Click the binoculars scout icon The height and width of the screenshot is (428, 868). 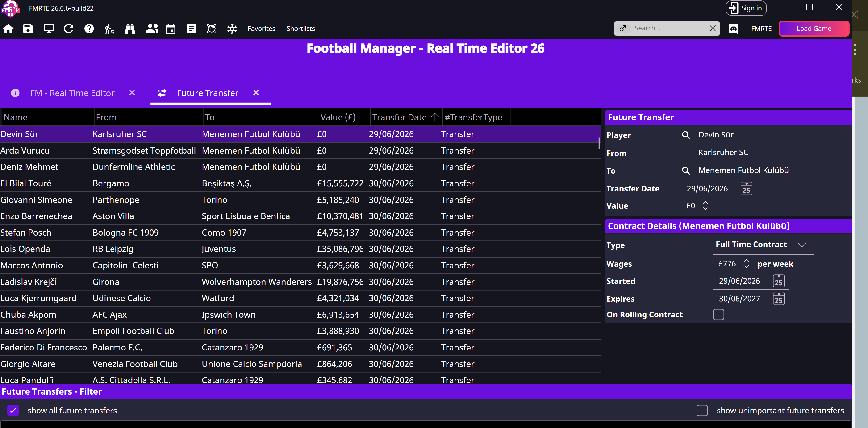(x=130, y=29)
